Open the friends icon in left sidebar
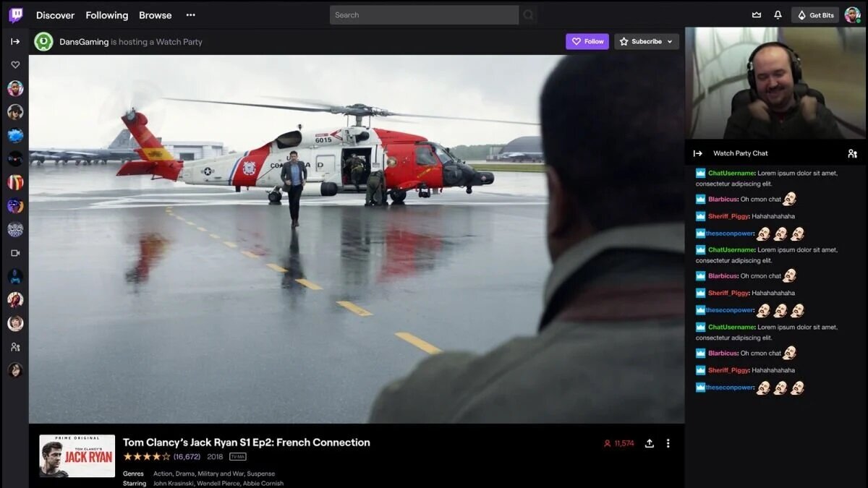 tap(15, 347)
